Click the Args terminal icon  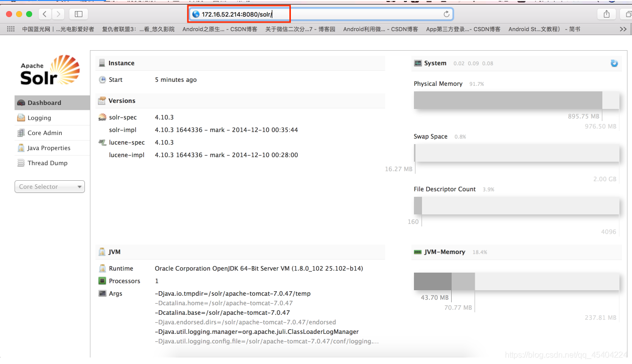[102, 293]
